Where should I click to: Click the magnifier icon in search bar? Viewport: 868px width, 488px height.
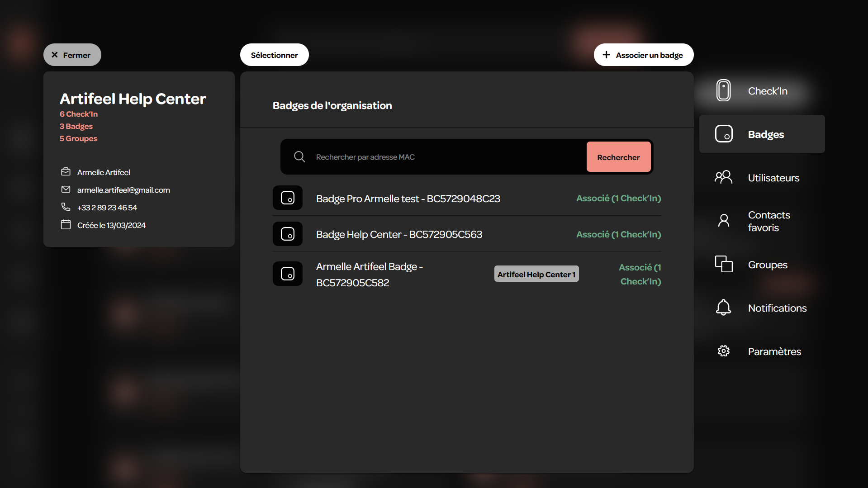point(299,156)
